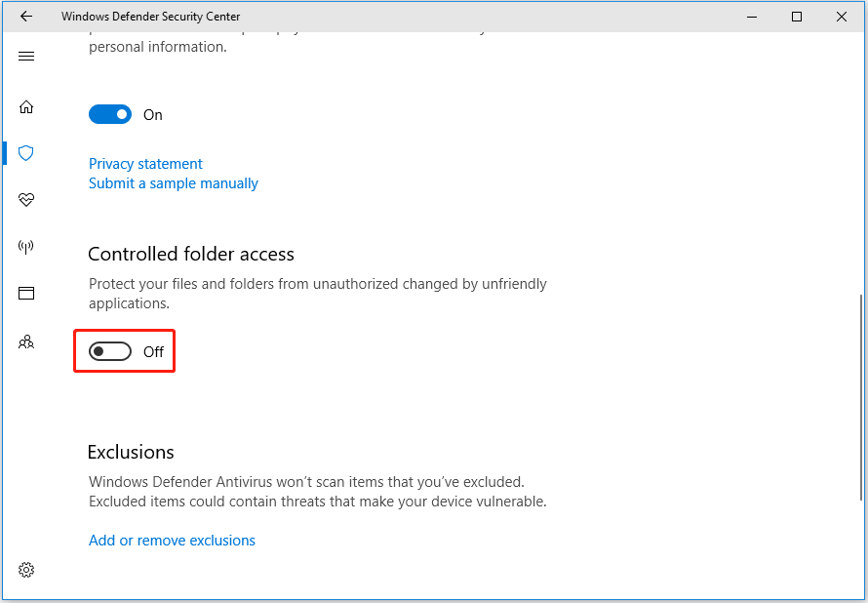This screenshot has height=603, width=868.
Task: Select Firewall & network protection icon
Action: click(26, 247)
